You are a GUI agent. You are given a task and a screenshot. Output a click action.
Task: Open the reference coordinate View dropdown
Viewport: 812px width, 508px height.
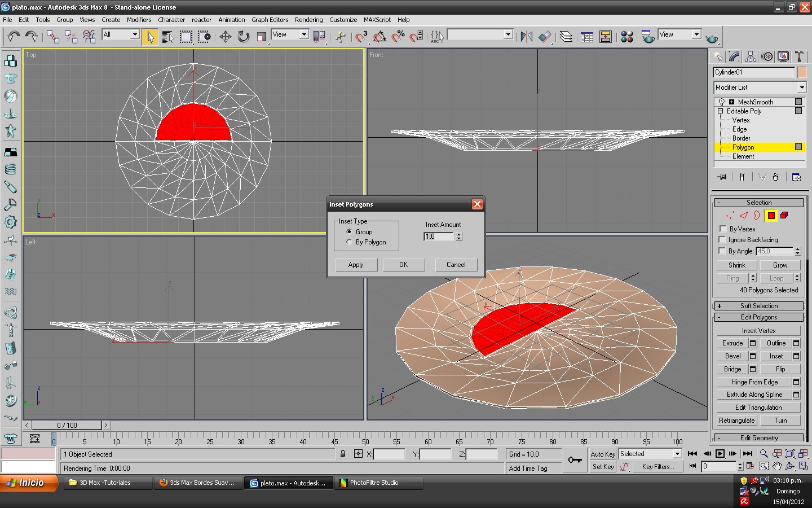click(290, 34)
